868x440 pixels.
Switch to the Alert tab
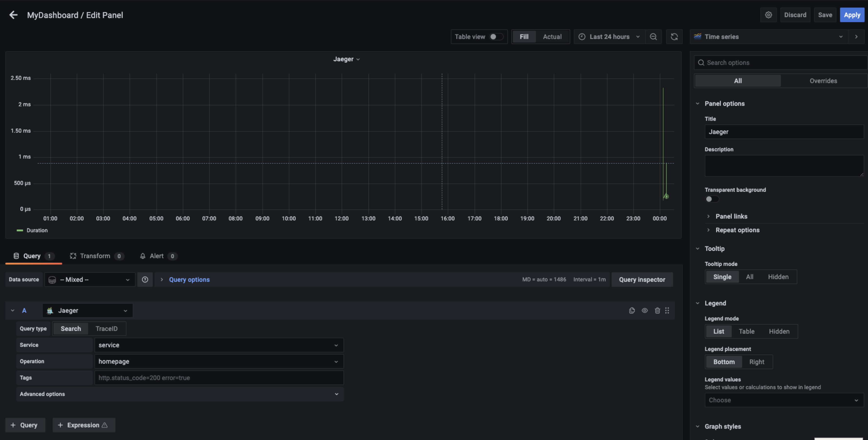(158, 256)
